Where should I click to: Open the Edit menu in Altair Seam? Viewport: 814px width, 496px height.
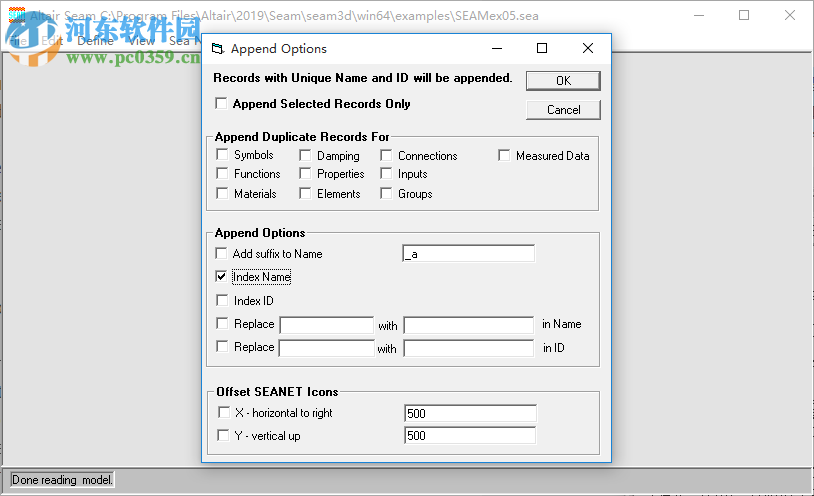[x=52, y=41]
